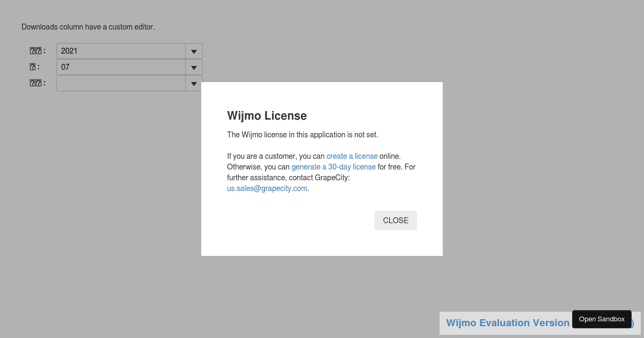Click the month 07 input field
The height and width of the screenshot is (338, 644).
pyautogui.click(x=121, y=67)
